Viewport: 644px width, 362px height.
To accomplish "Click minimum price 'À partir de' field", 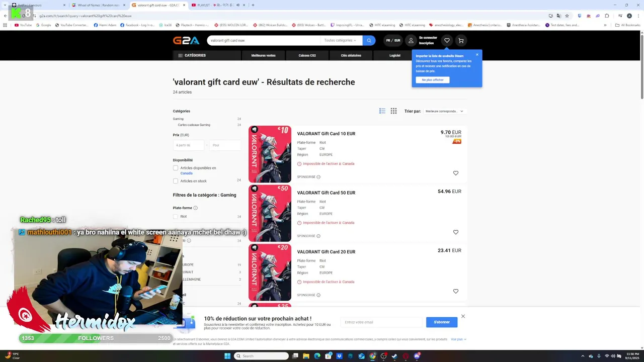I will [x=188, y=145].
